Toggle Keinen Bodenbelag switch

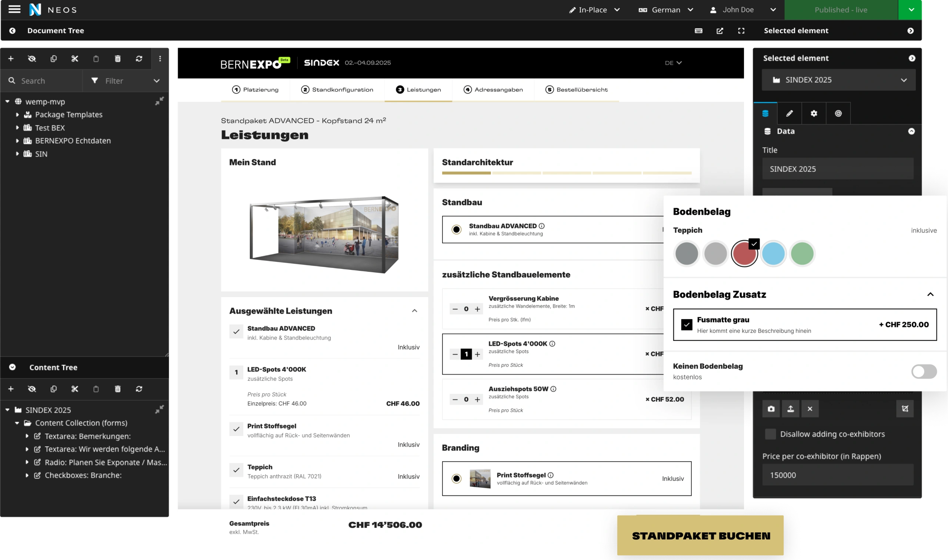pos(924,371)
